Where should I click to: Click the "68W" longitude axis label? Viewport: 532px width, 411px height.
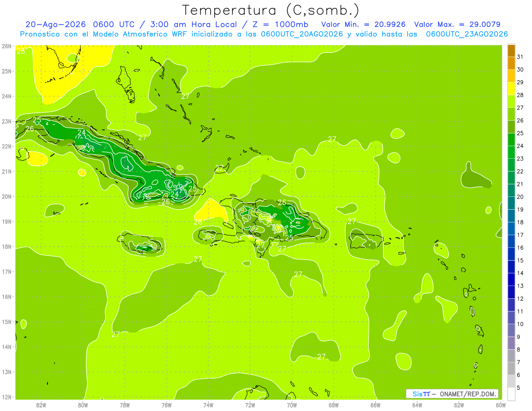pyautogui.click(x=334, y=404)
